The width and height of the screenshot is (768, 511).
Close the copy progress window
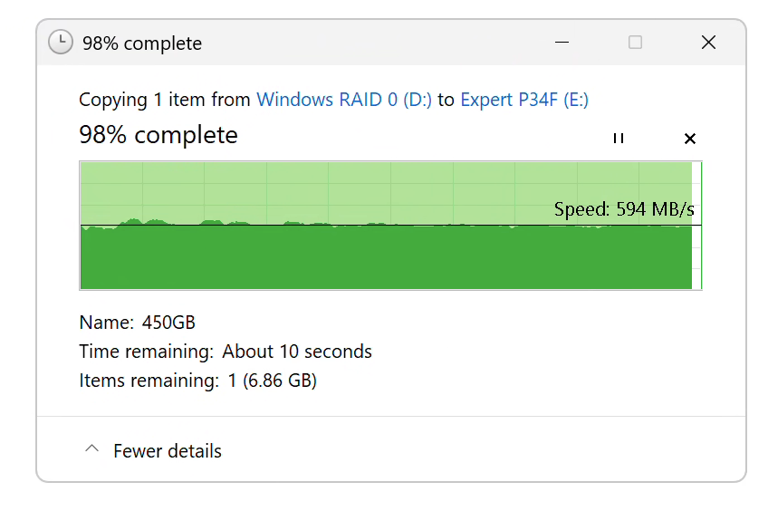coord(708,43)
